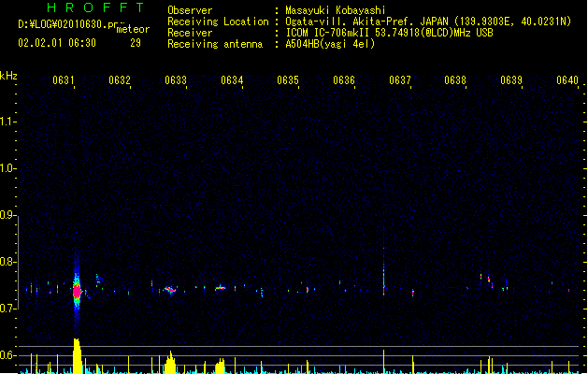This screenshot has height=374, width=588.
Task: Click the 0640 time marker
Action: coord(567,80)
